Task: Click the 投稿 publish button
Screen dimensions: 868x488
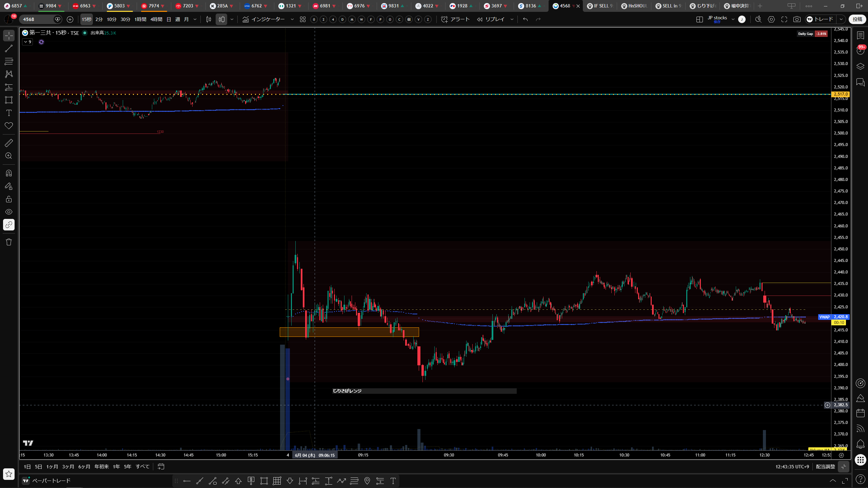Action: pyautogui.click(x=857, y=19)
